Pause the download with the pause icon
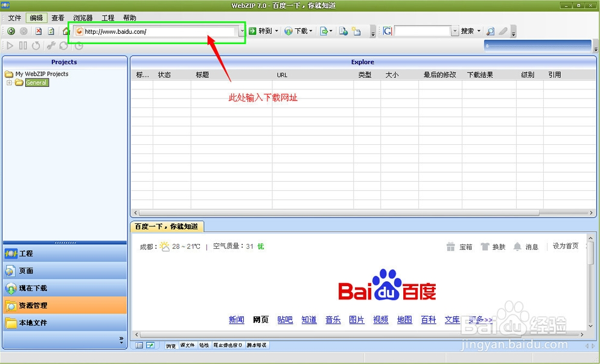Image resolution: width=600 pixels, height=364 pixels. tap(23, 46)
